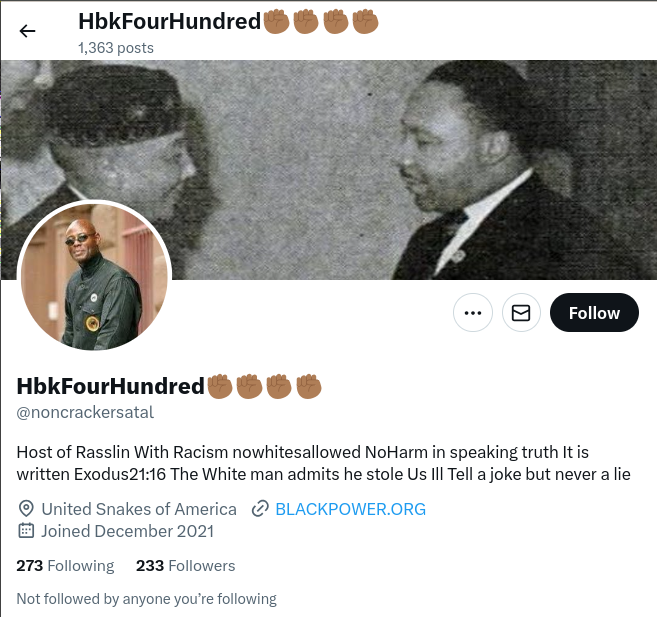Click the envelope message icon
The image size is (657, 617).
pyautogui.click(x=521, y=313)
